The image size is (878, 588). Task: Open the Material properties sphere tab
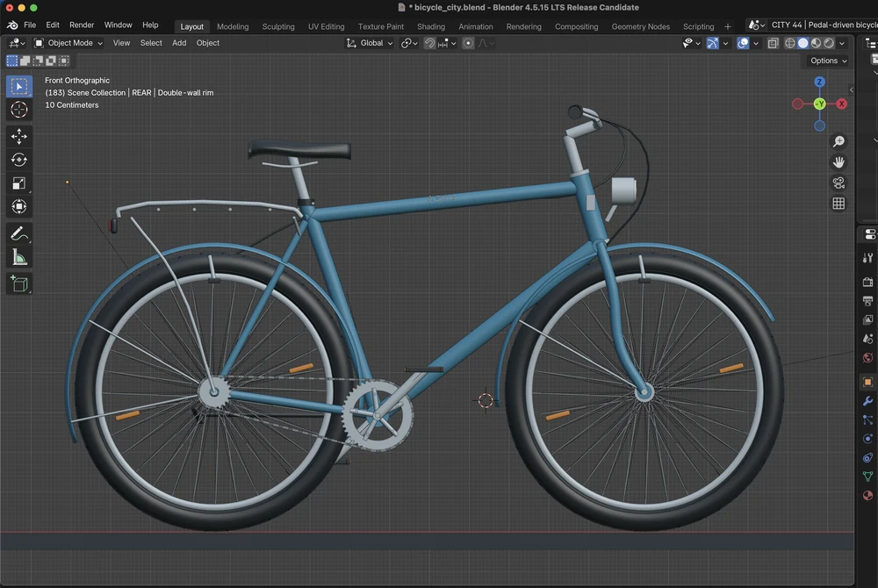tap(867, 495)
